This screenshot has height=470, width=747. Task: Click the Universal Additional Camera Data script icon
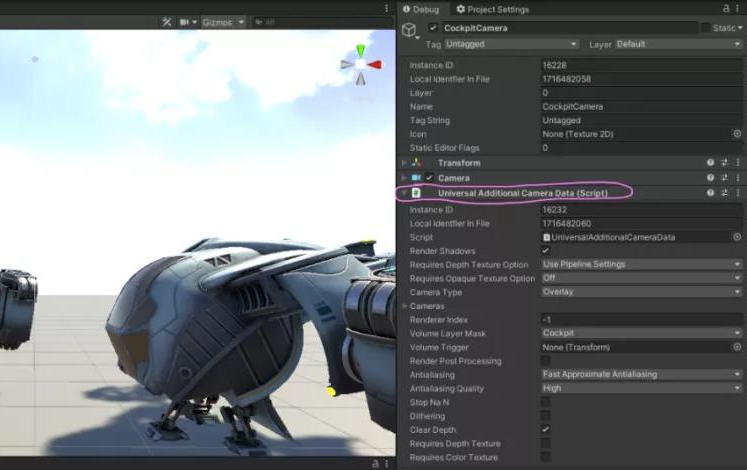pos(416,193)
